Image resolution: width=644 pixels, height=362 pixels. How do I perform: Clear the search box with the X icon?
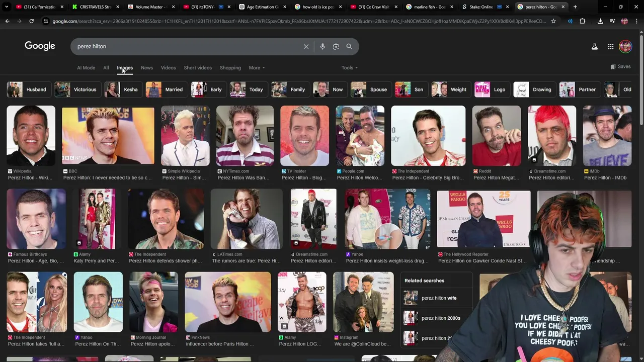pos(306,46)
